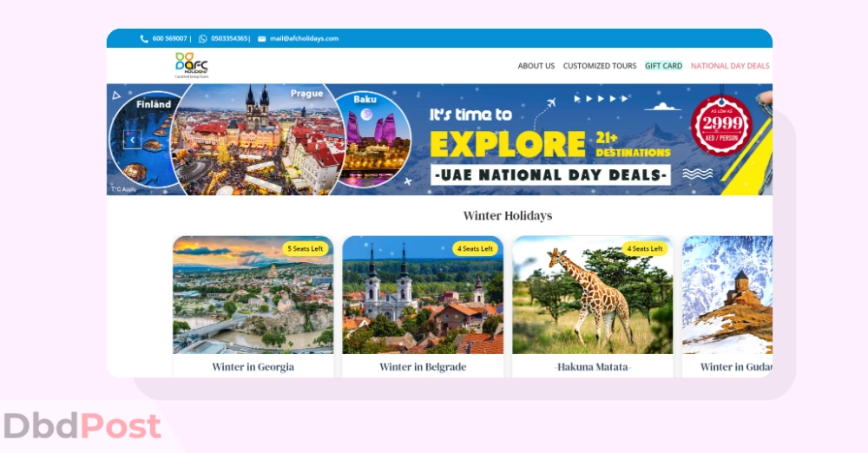Click the mail@afcholidays.com email link
The width and height of the screenshot is (868, 453).
pos(304,39)
